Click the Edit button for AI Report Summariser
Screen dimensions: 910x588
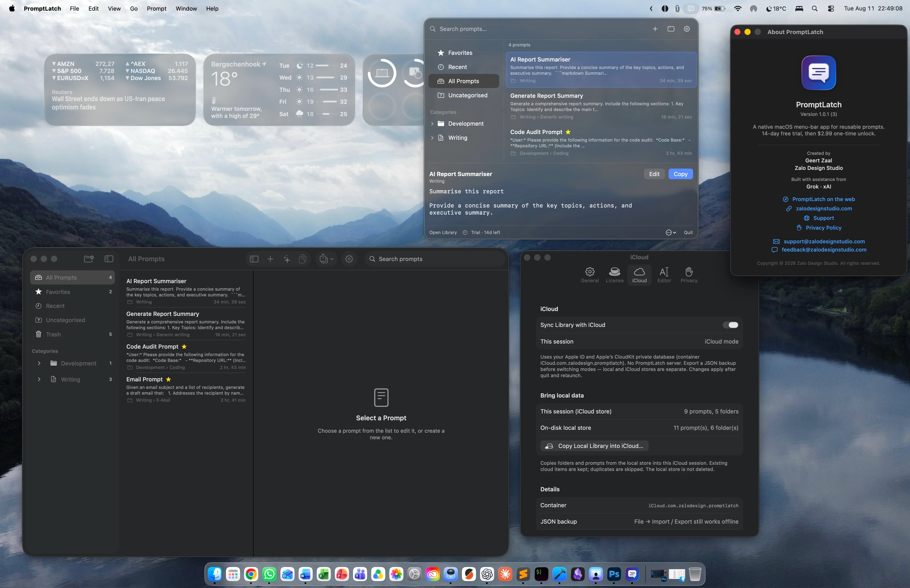[654, 174]
